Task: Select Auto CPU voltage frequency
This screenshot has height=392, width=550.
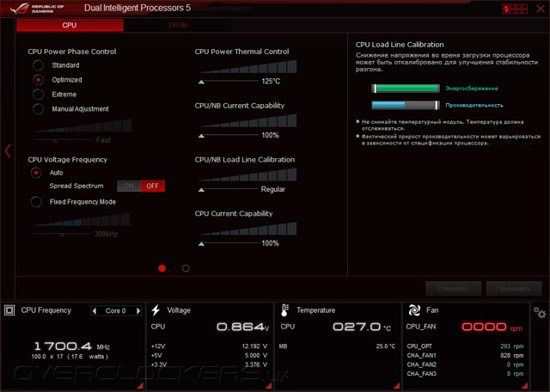Action: coord(36,173)
